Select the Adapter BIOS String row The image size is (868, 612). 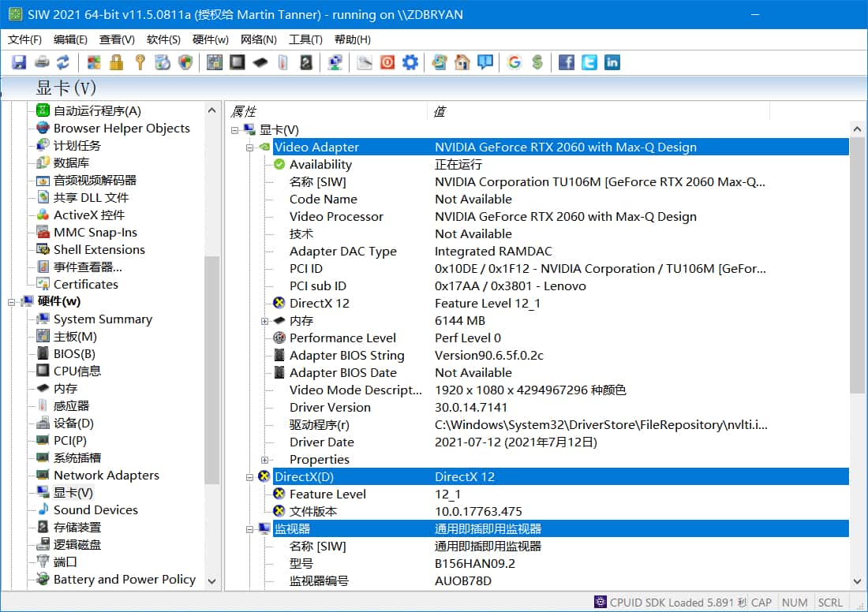[560, 356]
